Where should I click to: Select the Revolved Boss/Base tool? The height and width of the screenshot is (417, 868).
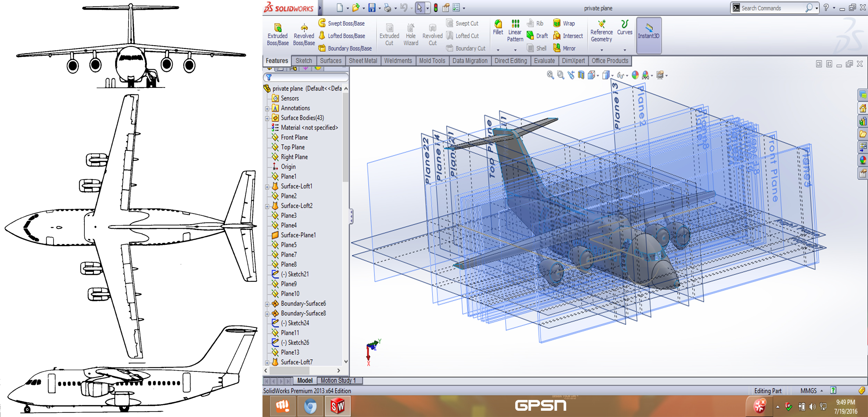304,35
